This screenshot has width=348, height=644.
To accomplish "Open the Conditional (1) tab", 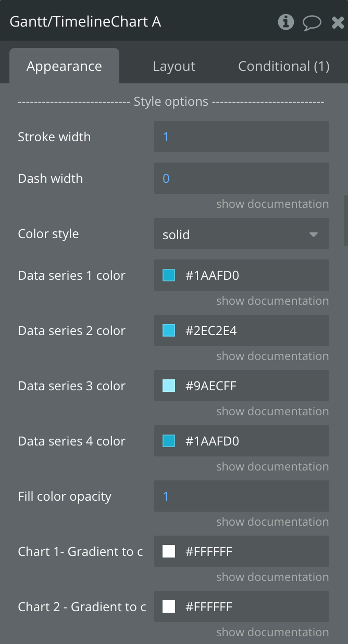I will coord(283,66).
